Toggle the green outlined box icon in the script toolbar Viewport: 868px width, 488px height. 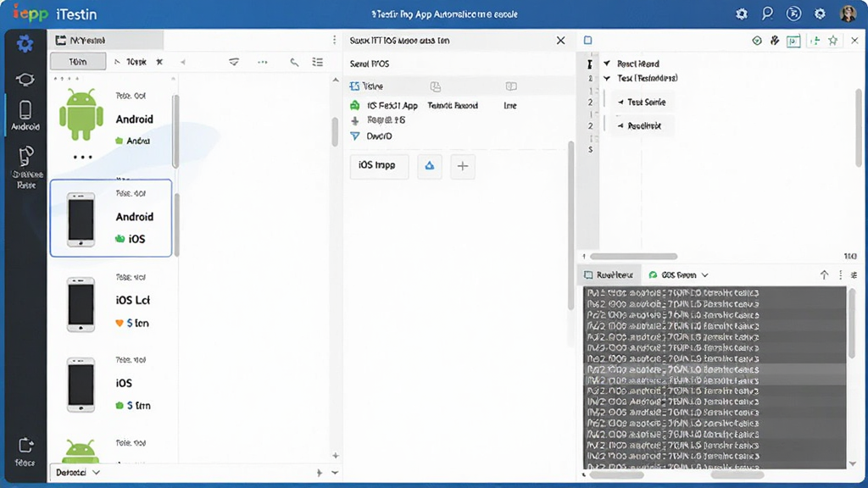(793, 41)
